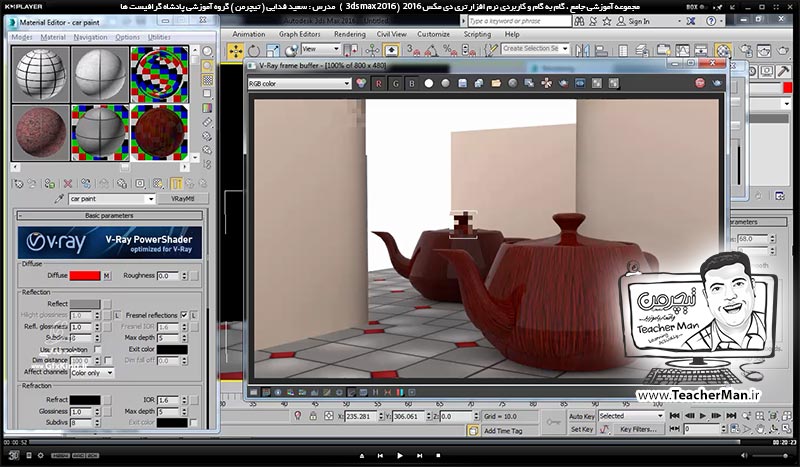Click the red Diffuse color swatch
The image size is (800, 467).
pyautogui.click(x=85, y=276)
